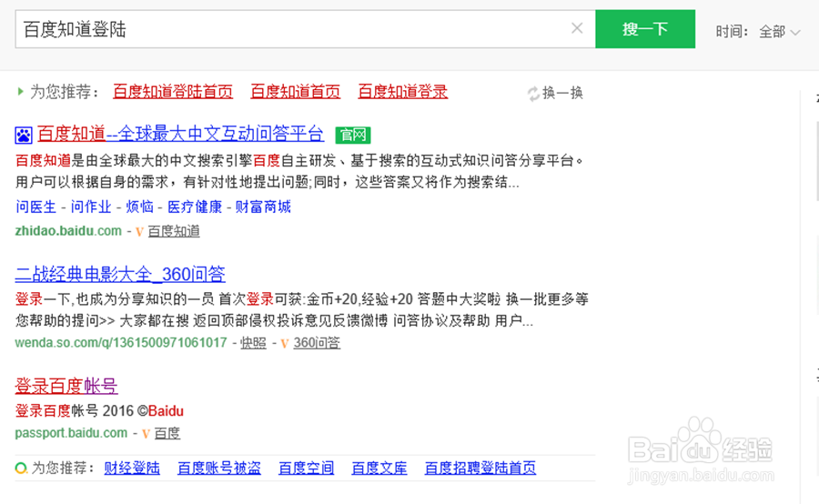
Task: Open the 烦恼 sublink
Action: tap(139, 207)
